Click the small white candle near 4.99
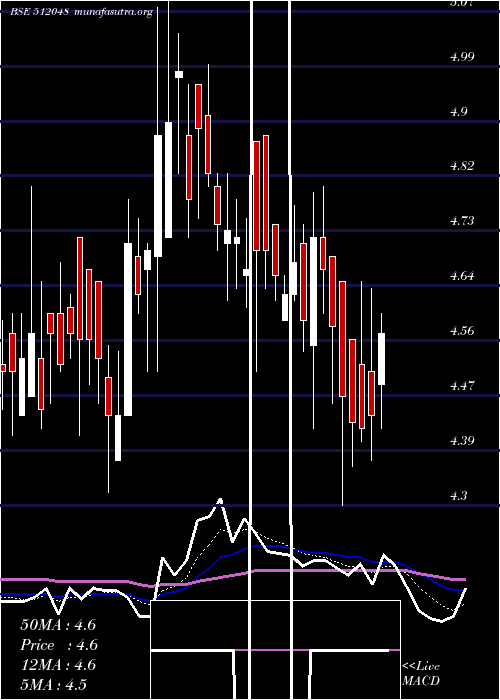This screenshot has height=700, width=500. point(179,74)
